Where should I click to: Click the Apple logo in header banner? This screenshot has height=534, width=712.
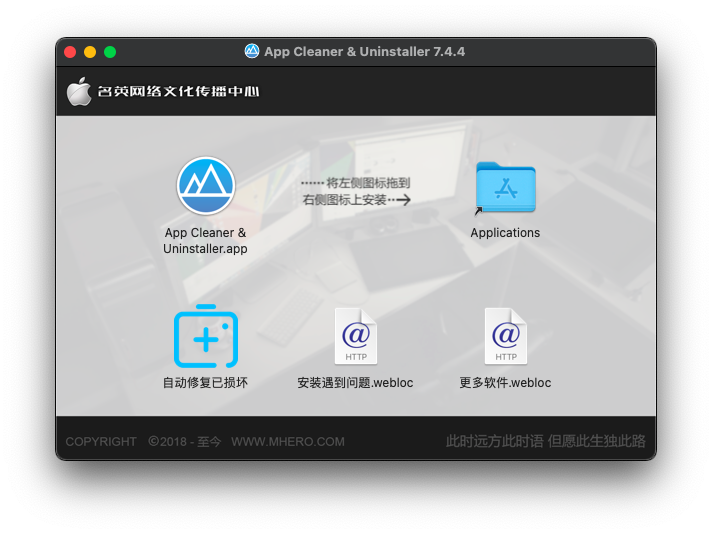[79, 91]
